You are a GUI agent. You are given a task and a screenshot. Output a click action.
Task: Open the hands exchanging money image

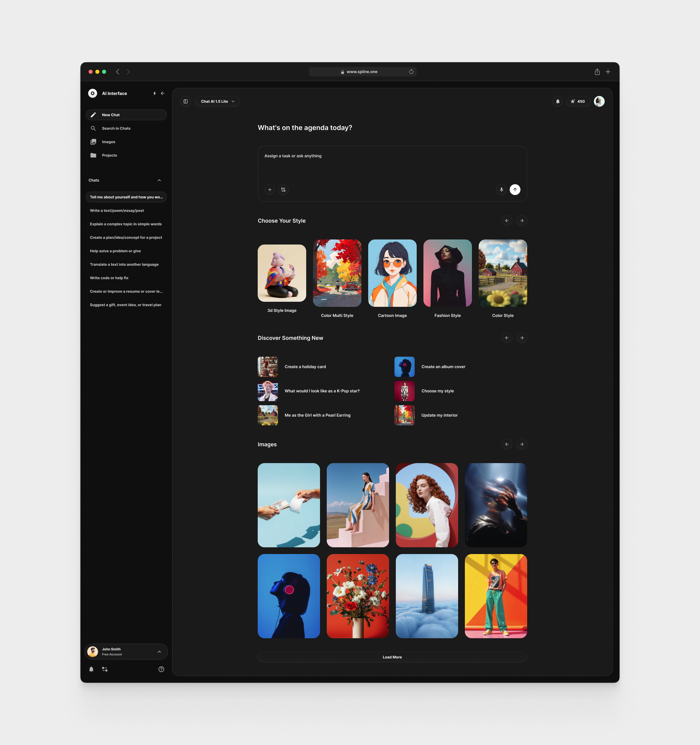289,505
